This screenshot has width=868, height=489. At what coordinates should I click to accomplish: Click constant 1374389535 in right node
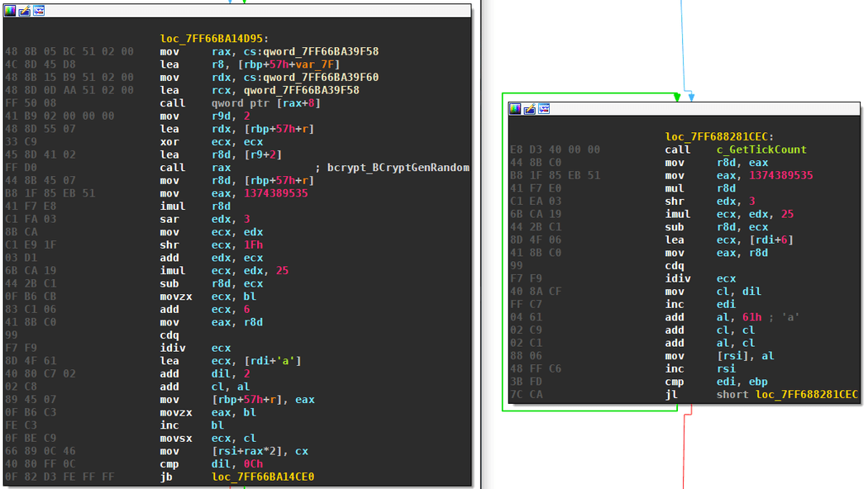[780, 175]
